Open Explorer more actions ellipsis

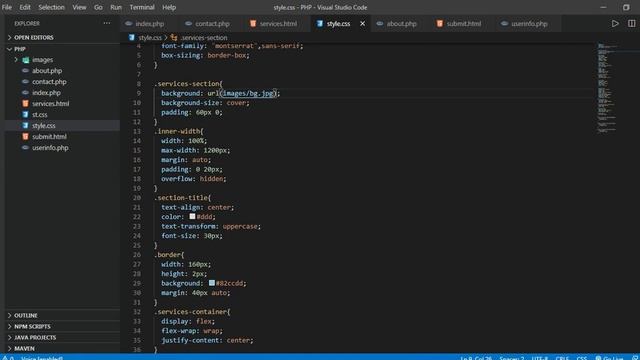pos(107,23)
